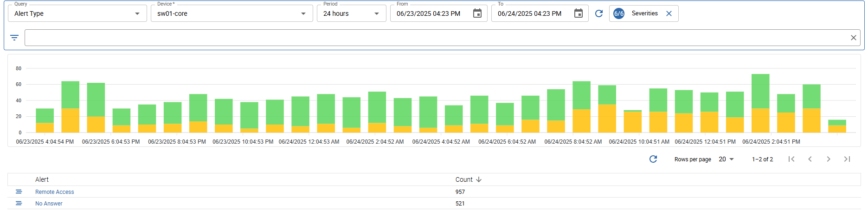Open the No Answer row menu icon
Image resolution: width=868 pixels, height=212 pixels.
[x=19, y=203]
